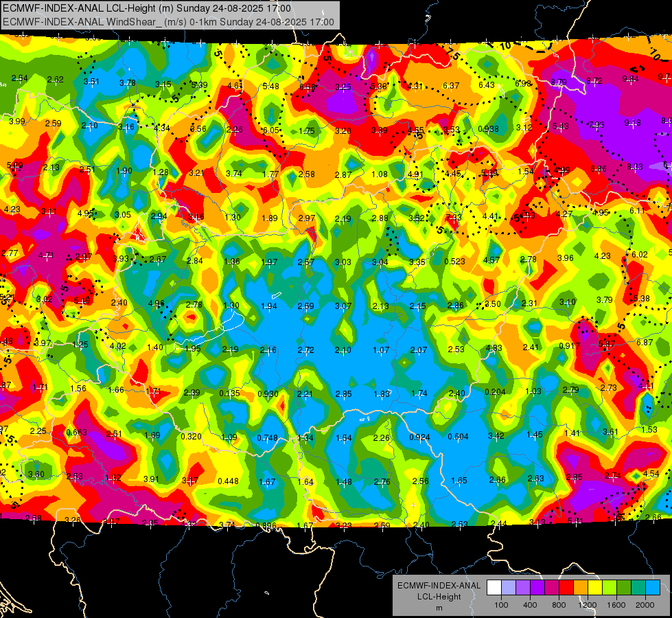Viewport: 672px width, 618px height.
Task: Click the wind shear value '1.83'
Action: [x=381, y=394]
